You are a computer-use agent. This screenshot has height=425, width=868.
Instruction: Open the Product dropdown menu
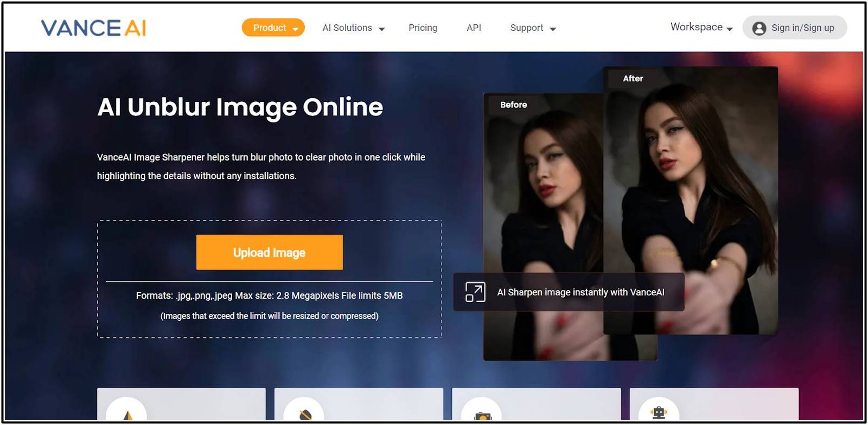tap(273, 28)
